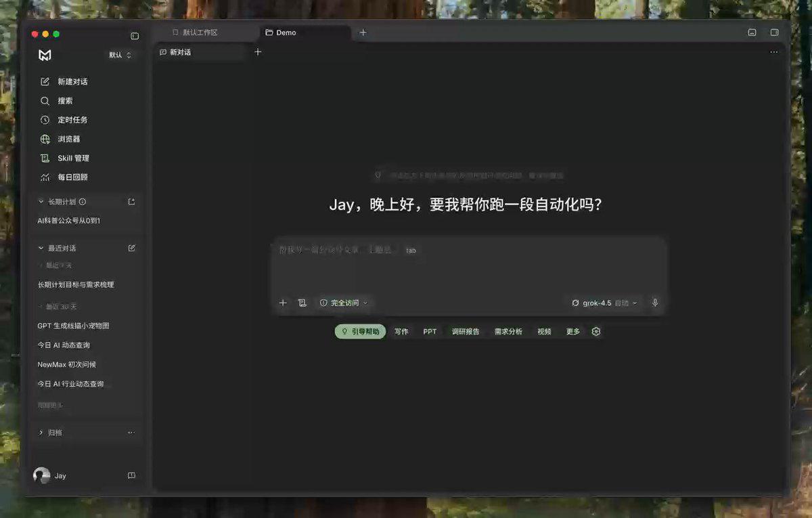Screen dimensions: 812x518
Task: Open the grok-4.5 model dropdown
Action: (x=604, y=303)
